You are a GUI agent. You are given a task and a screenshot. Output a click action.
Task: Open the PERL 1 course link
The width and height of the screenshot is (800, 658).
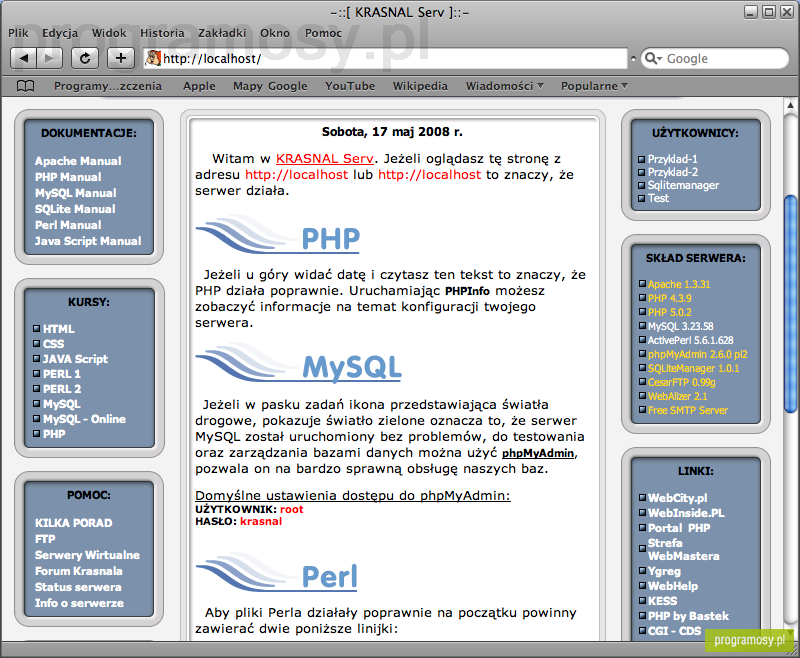[62, 374]
